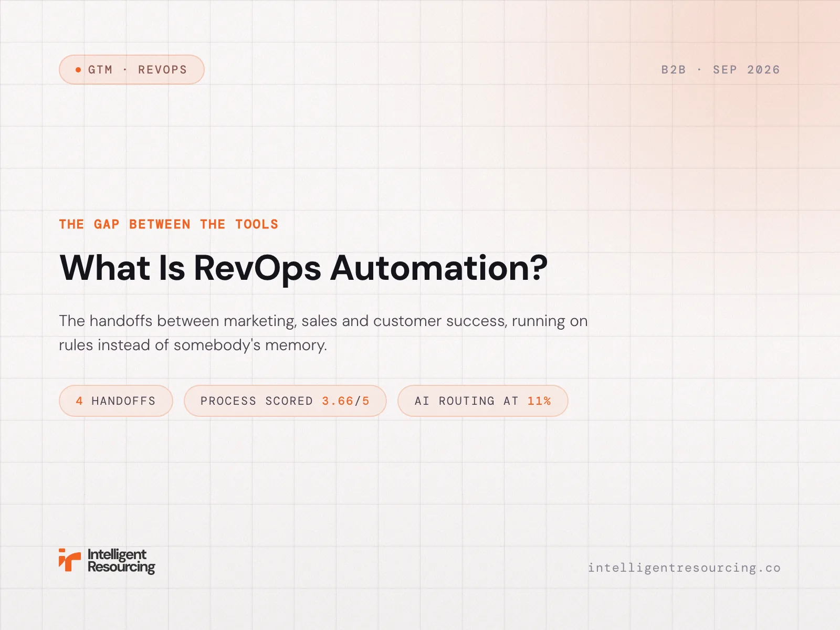Click the orange dot in the GTM pill
This screenshot has width=840, height=630.
(78, 69)
